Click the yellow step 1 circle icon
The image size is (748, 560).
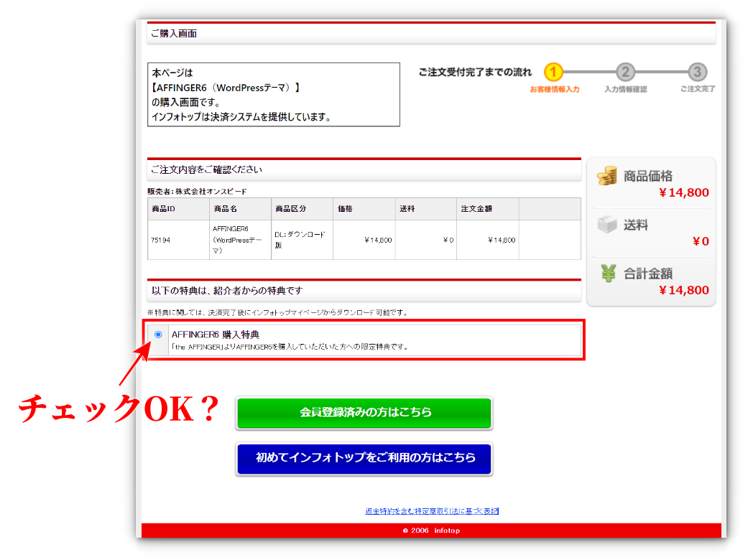553,72
